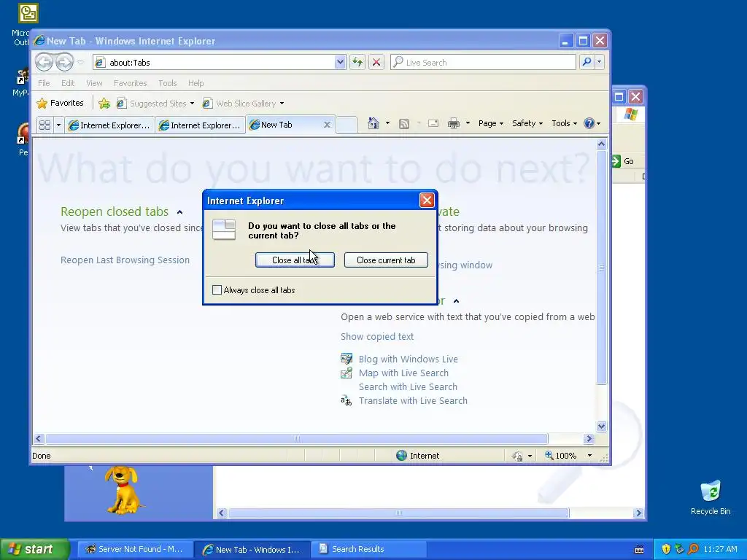Switch to Server Not Found taskbar window
The image size is (747, 560).
135,549
